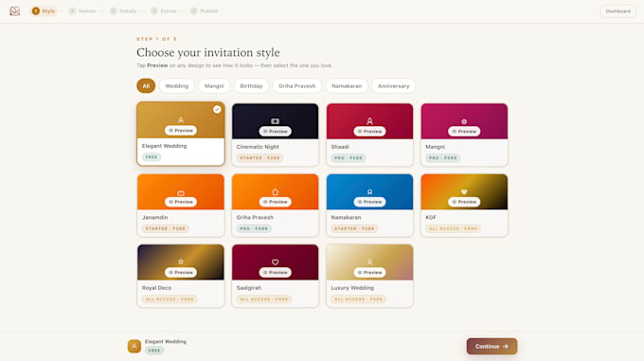644x361 pixels.
Task: Preview the Cinematic Night design
Action: [x=276, y=132]
